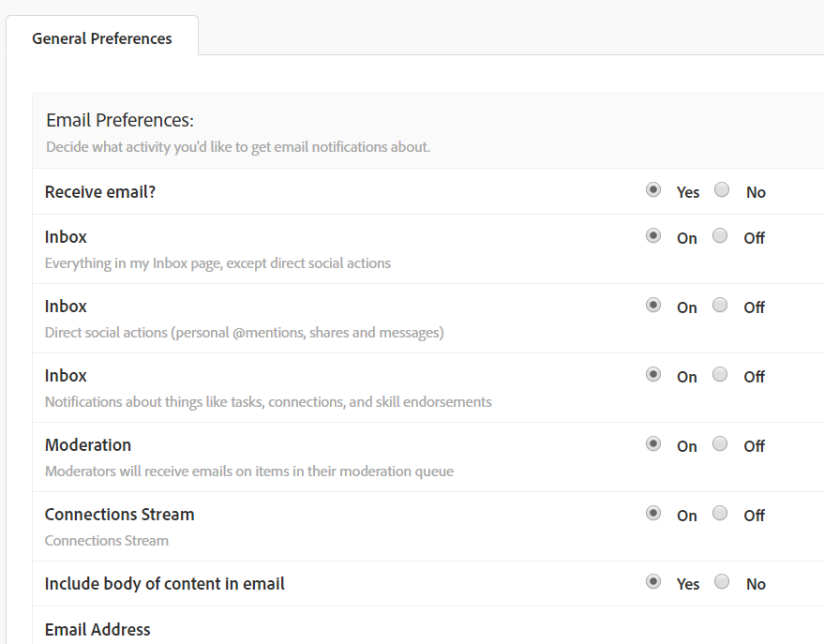Click the 'Receive email?' setting label
This screenshot has height=644, width=824.
(100, 192)
